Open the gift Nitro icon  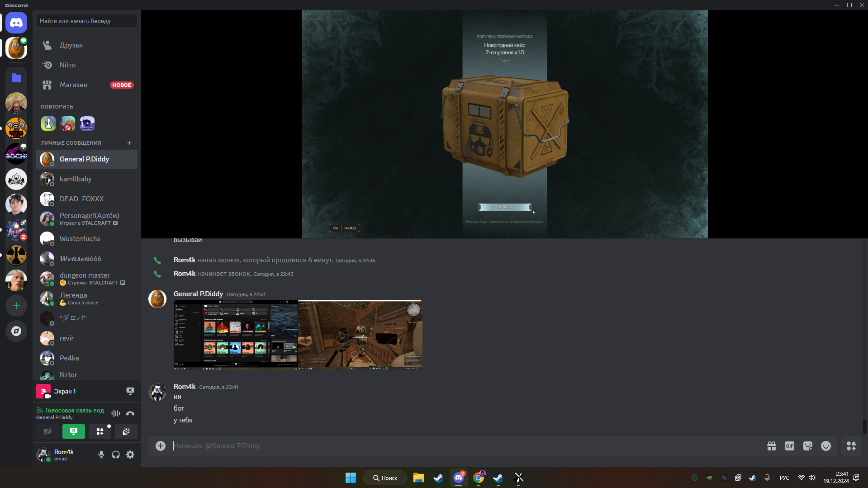click(x=772, y=446)
